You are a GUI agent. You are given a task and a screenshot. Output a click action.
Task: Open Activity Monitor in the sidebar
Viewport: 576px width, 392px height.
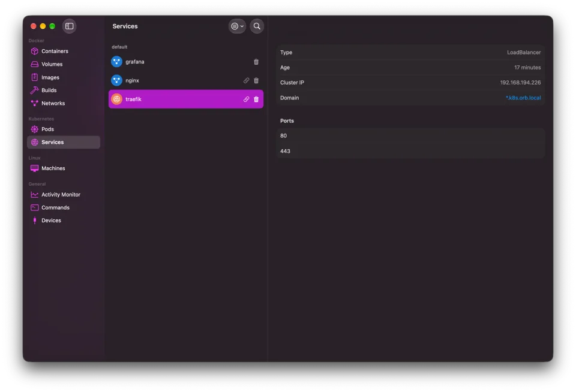64,195
